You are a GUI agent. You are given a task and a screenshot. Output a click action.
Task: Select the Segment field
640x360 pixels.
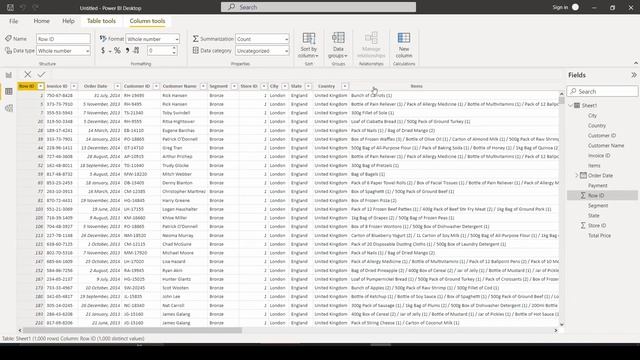pos(598,205)
